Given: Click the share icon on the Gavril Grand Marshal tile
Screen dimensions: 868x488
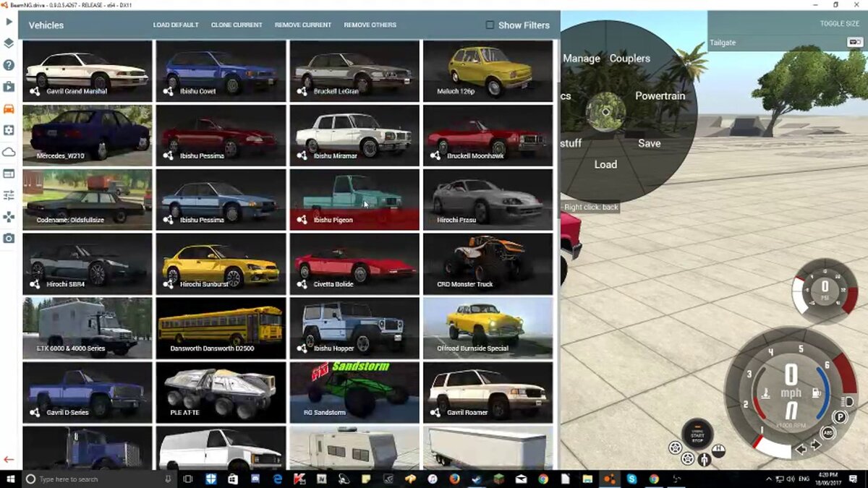Looking at the screenshot, I should pyautogui.click(x=35, y=92).
